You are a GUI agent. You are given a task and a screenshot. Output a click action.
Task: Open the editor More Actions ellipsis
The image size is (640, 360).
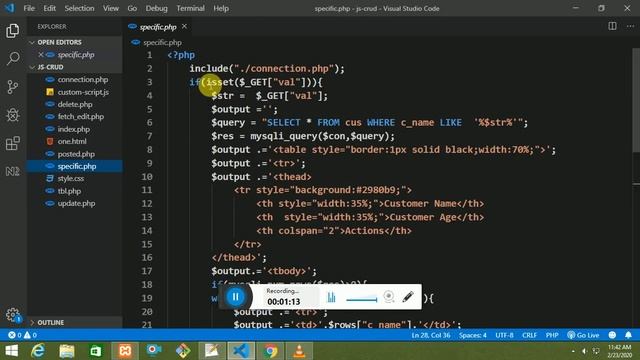pyautogui.click(x=630, y=26)
